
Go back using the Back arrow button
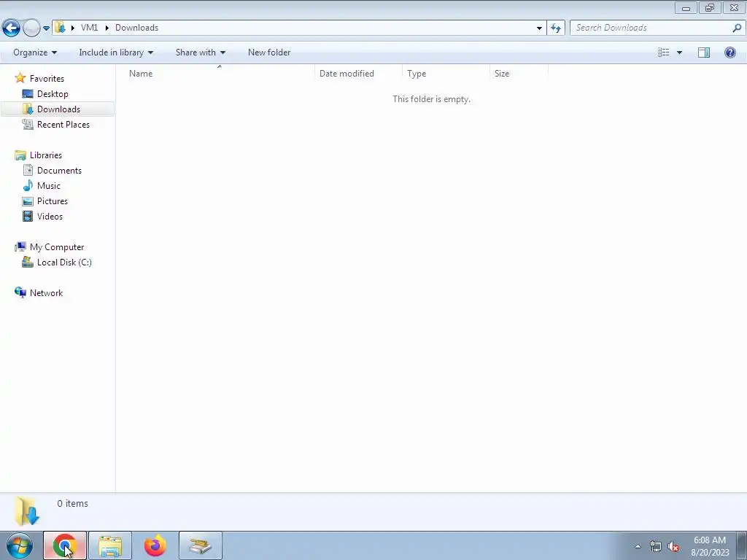point(12,28)
